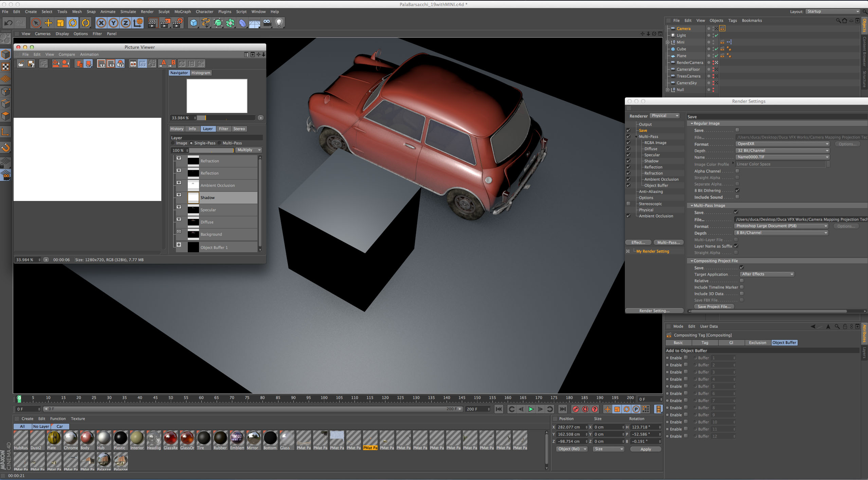Click the Undo arrow icon
Screen dimensions: 868x480
pyautogui.click(x=8, y=23)
